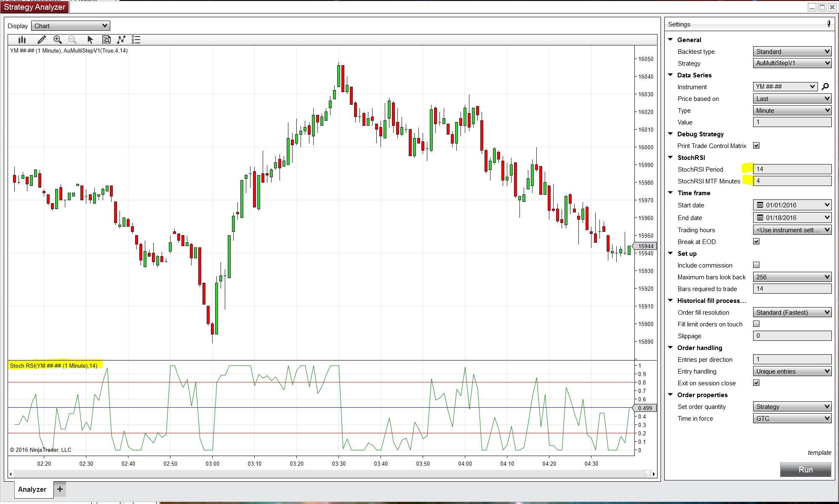Enable Include commission checkbox
Screen dimensions: 839x504
coord(756,265)
